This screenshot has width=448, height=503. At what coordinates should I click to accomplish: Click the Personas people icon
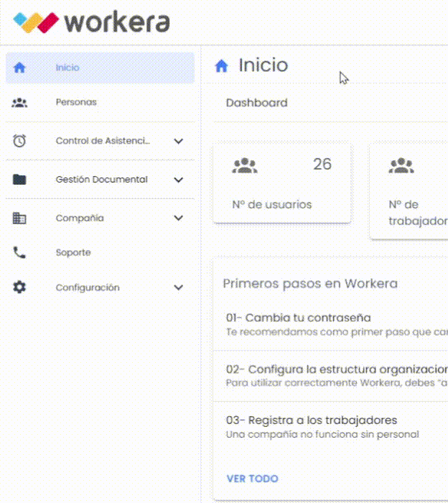[19, 103]
